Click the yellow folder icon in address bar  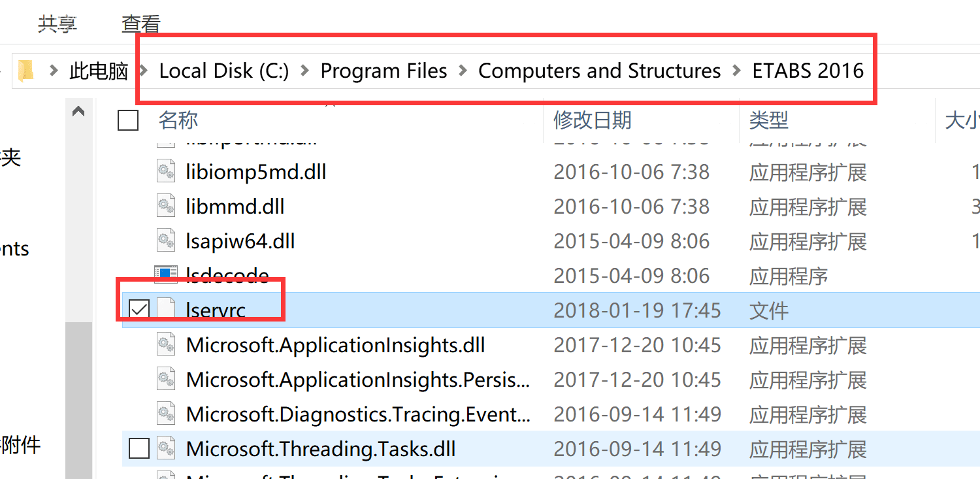coord(26,70)
